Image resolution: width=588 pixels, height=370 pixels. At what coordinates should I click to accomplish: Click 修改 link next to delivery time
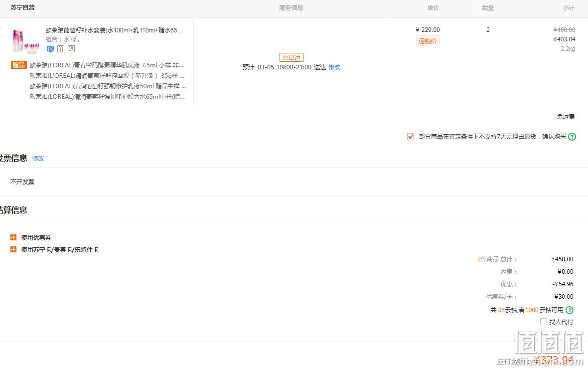coord(334,67)
